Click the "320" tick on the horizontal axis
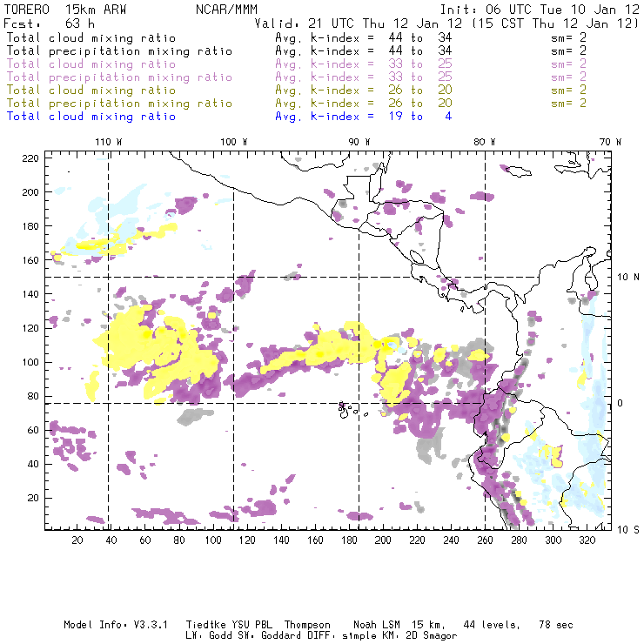The width and height of the screenshot is (644, 644). 587,540
